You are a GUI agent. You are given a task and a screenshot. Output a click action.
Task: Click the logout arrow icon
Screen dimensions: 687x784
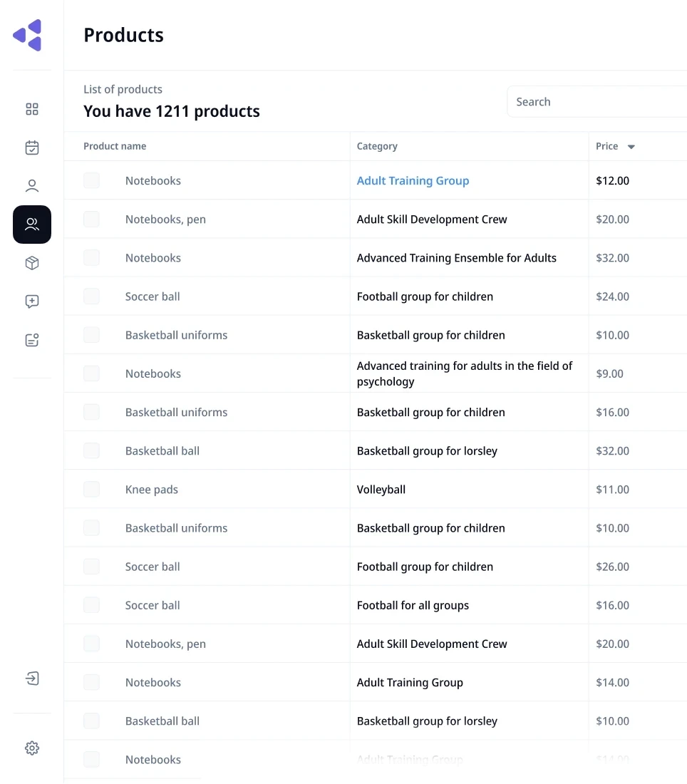click(32, 678)
